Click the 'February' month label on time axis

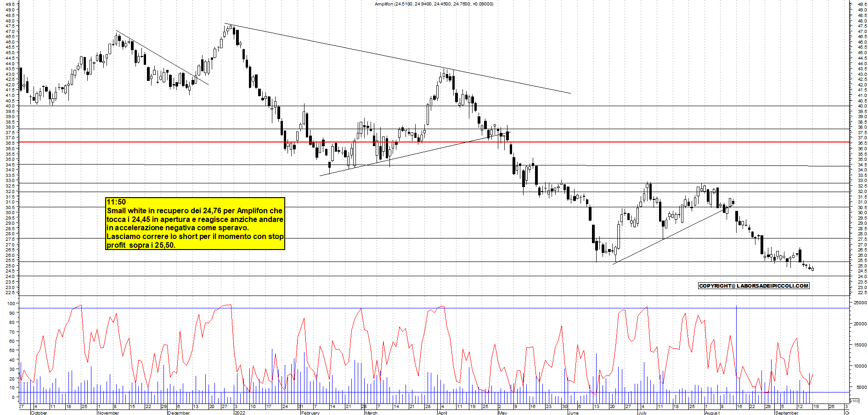pyautogui.click(x=310, y=413)
